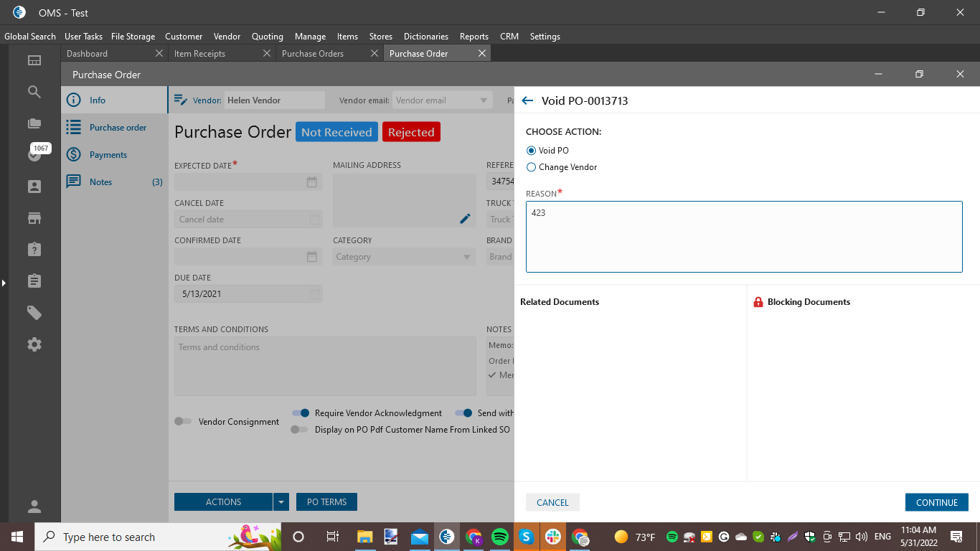Close the Item Receipts tab
The width and height of the screenshot is (980, 551).
[x=267, y=53]
